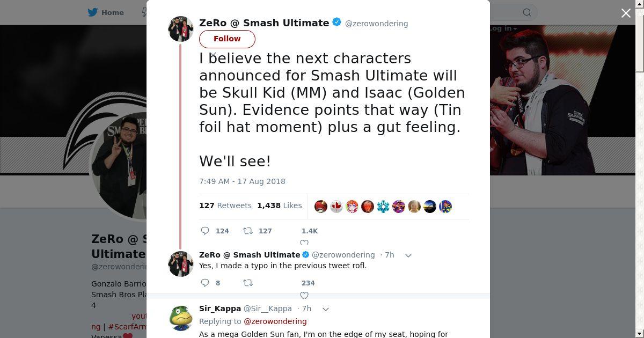
Task: Click the Twitter bird Home icon
Action: coord(93,12)
